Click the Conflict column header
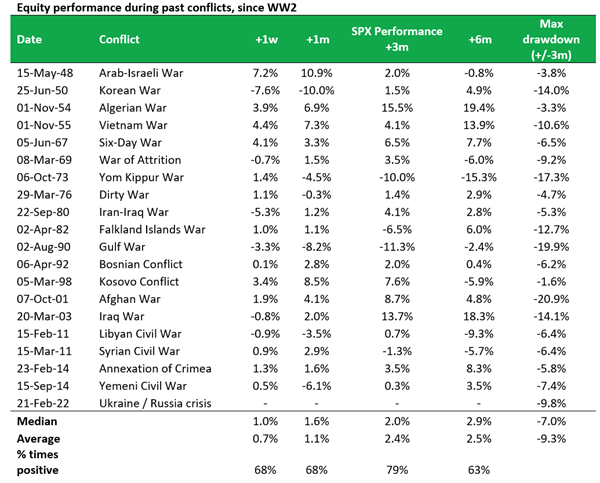This screenshot has height=483, width=600. pos(119,39)
